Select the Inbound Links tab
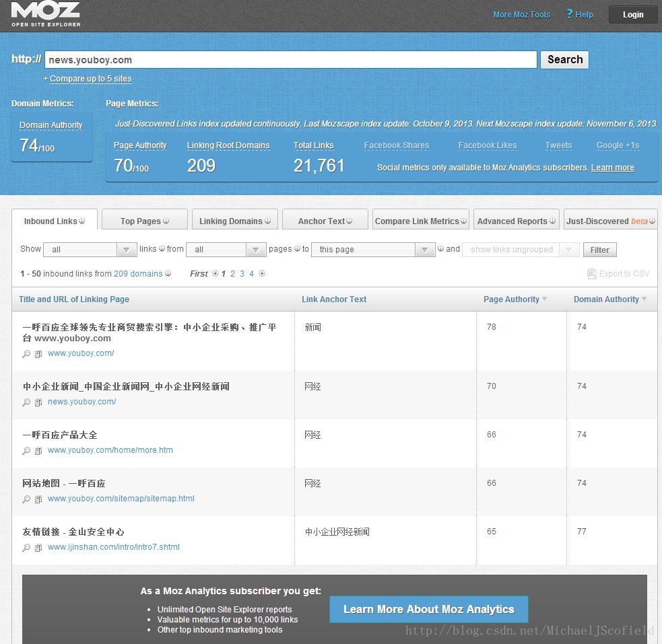The height and width of the screenshot is (644, 662). click(55, 220)
